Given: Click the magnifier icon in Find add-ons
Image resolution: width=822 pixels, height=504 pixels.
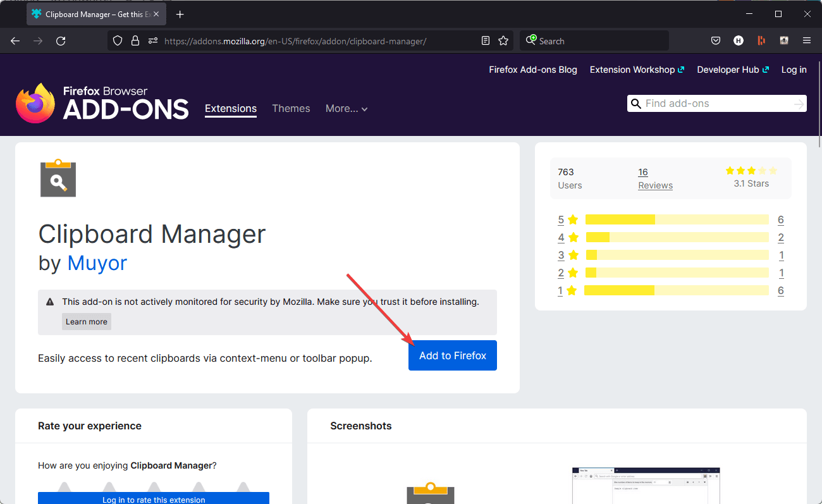Looking at the screenshot, I should 635,104.
